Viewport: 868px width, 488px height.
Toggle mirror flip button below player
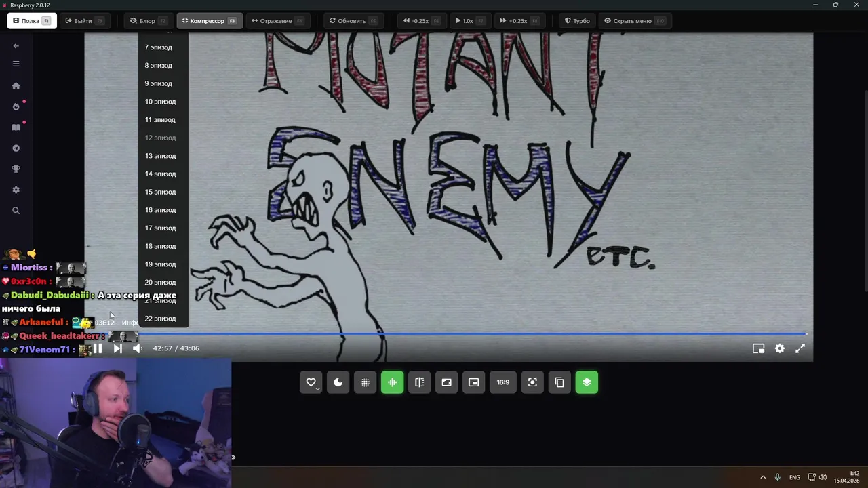(x=420, y=382)
